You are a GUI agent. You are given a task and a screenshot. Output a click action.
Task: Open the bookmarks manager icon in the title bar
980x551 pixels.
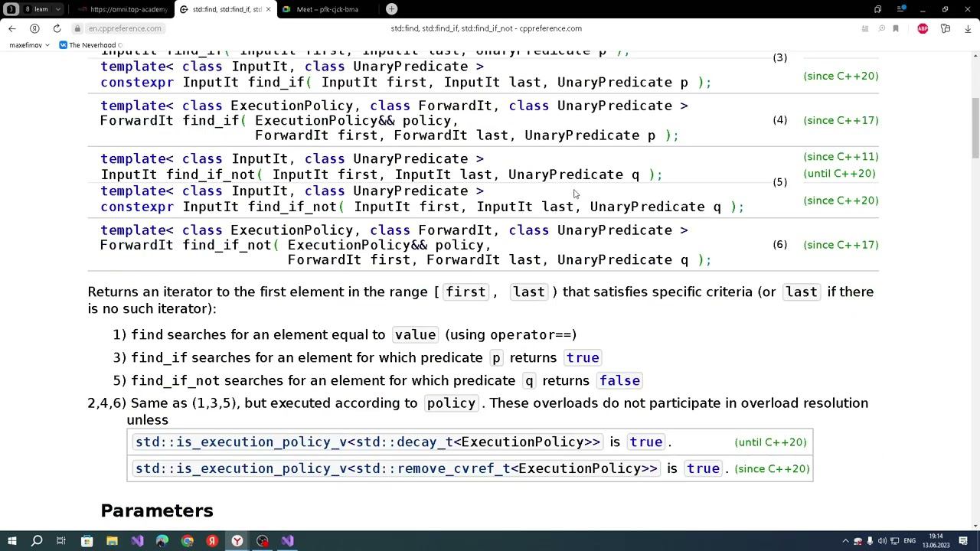878,9
